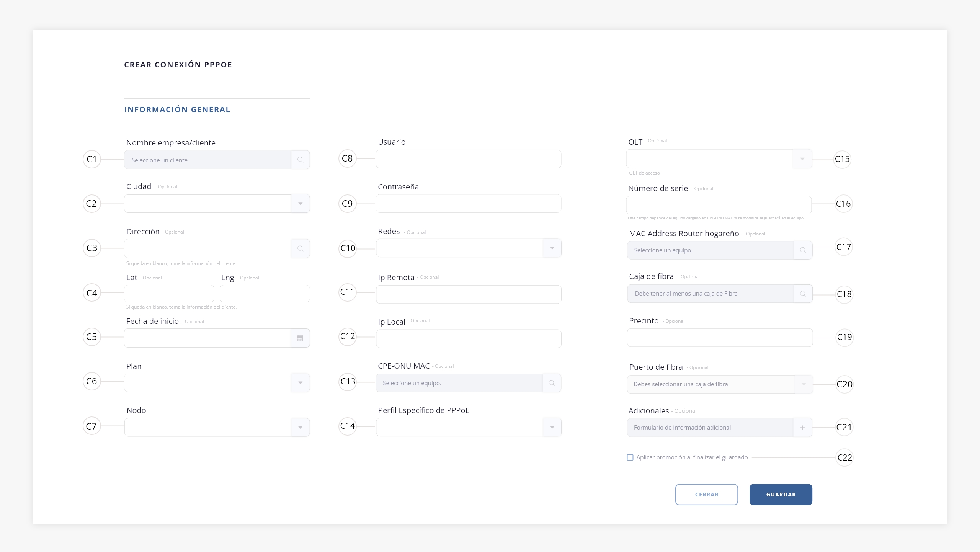This screenshot has width=980, height=552.
Task: Click the search icon in Caja de fibra
Action: tap(803, 294)
